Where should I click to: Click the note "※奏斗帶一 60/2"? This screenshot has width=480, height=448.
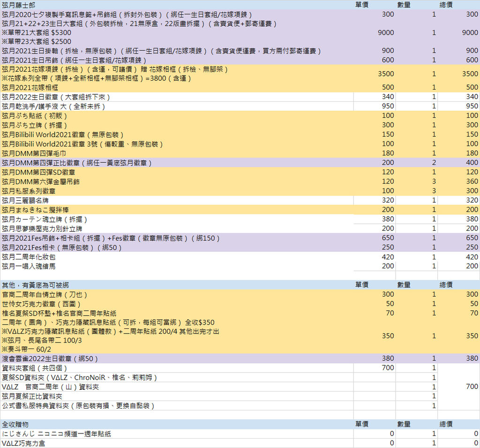pyautogui.click(x=26, y=349)
